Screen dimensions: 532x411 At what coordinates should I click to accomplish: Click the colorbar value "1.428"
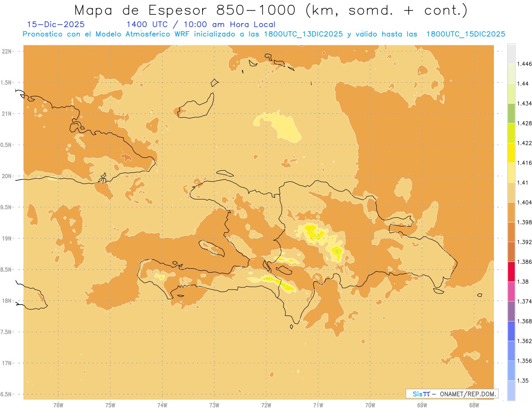coord(524,123)
